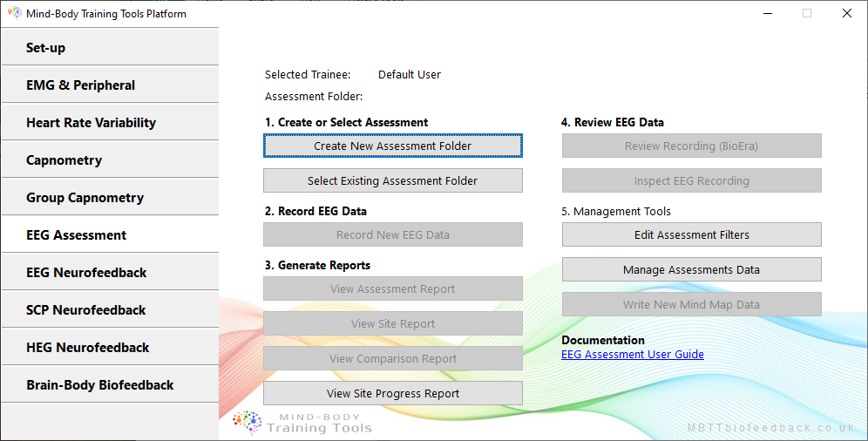The height and width of the screenshot is (441, 868).
Task: Open the Set-up tab
Action: (109, 48)
